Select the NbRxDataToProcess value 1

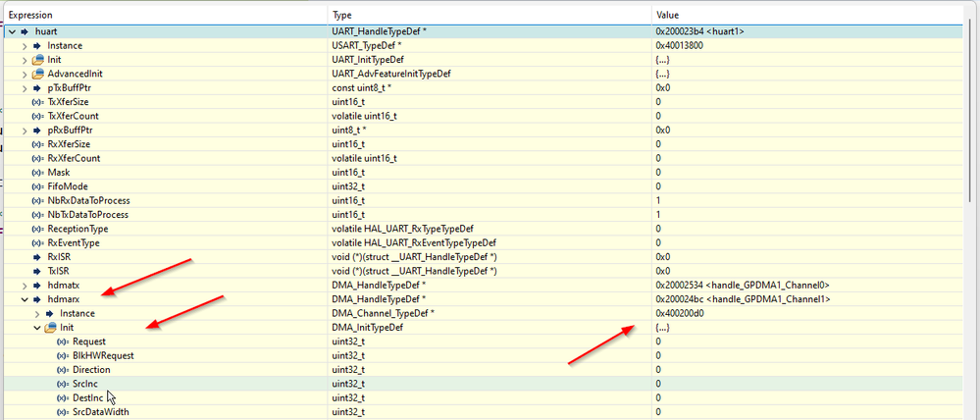[658, 200]
